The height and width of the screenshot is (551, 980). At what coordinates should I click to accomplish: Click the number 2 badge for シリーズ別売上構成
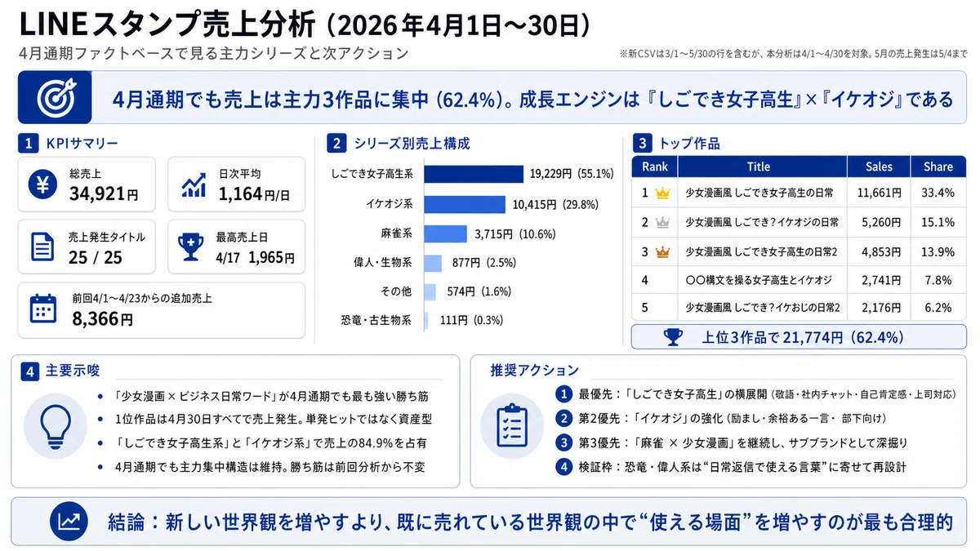(x=336, y=144)
